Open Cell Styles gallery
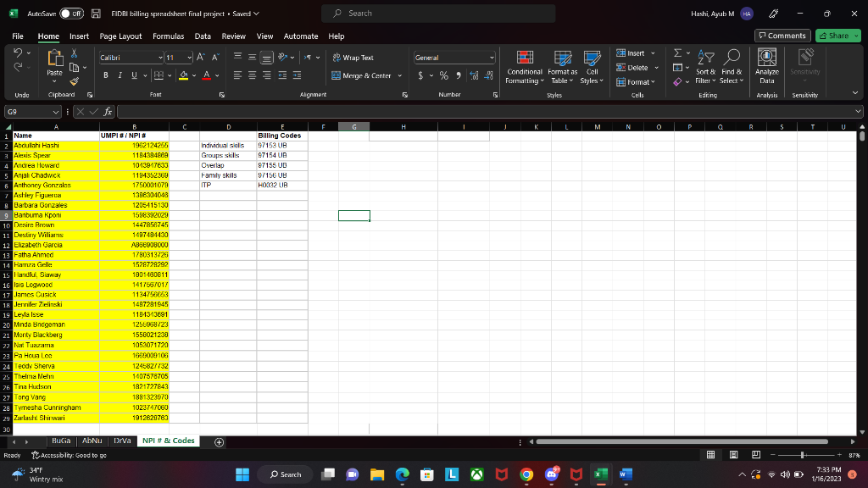Image resolution: width=868 pixels, height=488 pixels. point(592,67)
